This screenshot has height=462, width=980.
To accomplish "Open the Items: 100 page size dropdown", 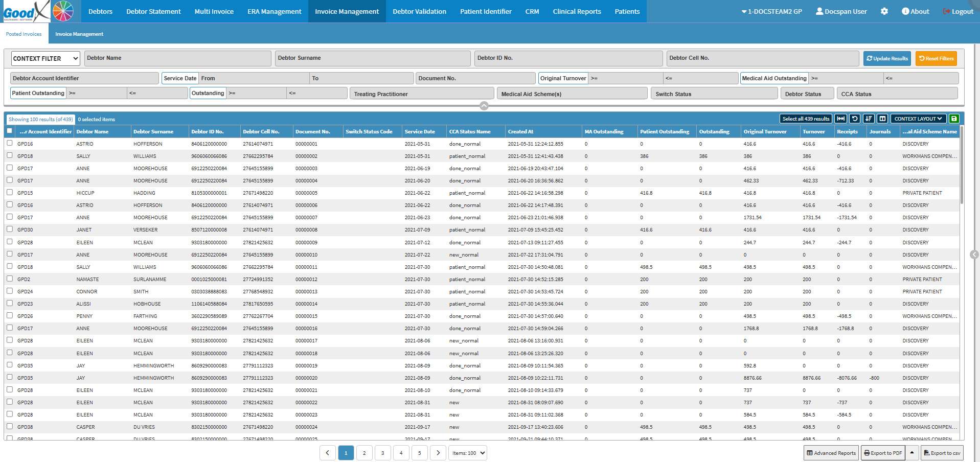I will point(468,453).
